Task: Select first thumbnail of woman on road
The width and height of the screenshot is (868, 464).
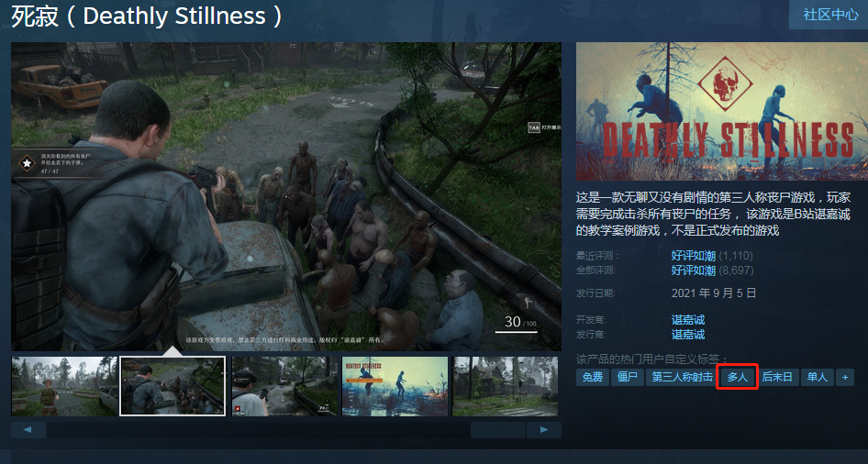Action: [x=64, y=386]
